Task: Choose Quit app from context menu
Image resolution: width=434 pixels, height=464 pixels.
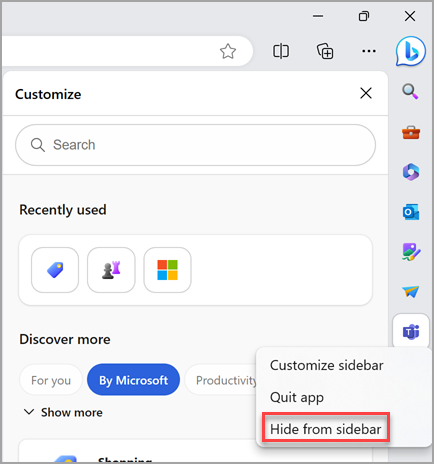Action: point(297,397)
